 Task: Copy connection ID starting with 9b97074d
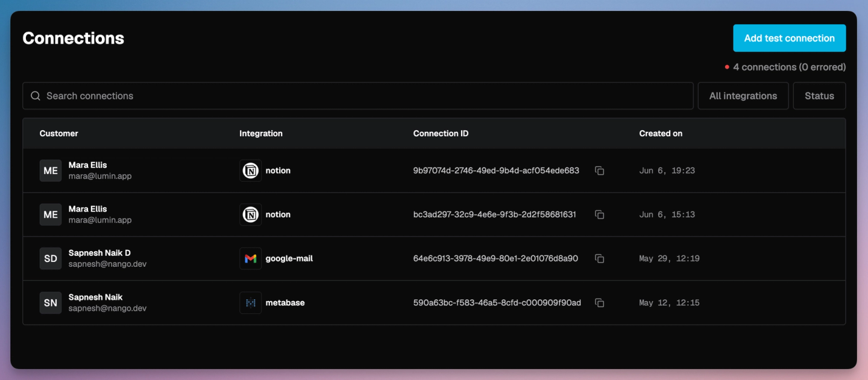click(x=599, y=170)
